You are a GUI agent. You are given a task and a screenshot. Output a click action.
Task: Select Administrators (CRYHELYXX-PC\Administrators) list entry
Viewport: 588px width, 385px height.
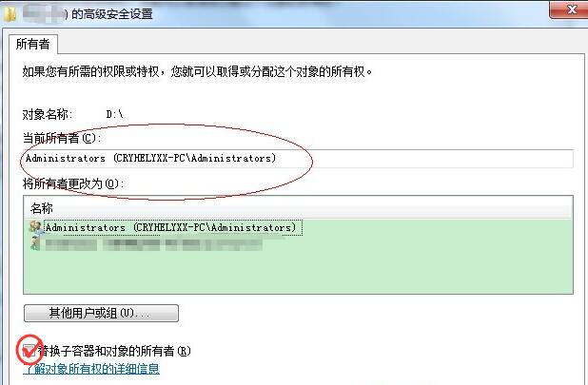pos(171,228)
